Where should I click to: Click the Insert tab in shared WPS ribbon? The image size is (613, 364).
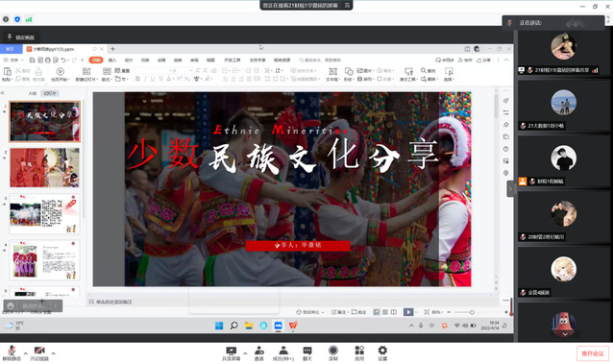(x=112, y=60)
